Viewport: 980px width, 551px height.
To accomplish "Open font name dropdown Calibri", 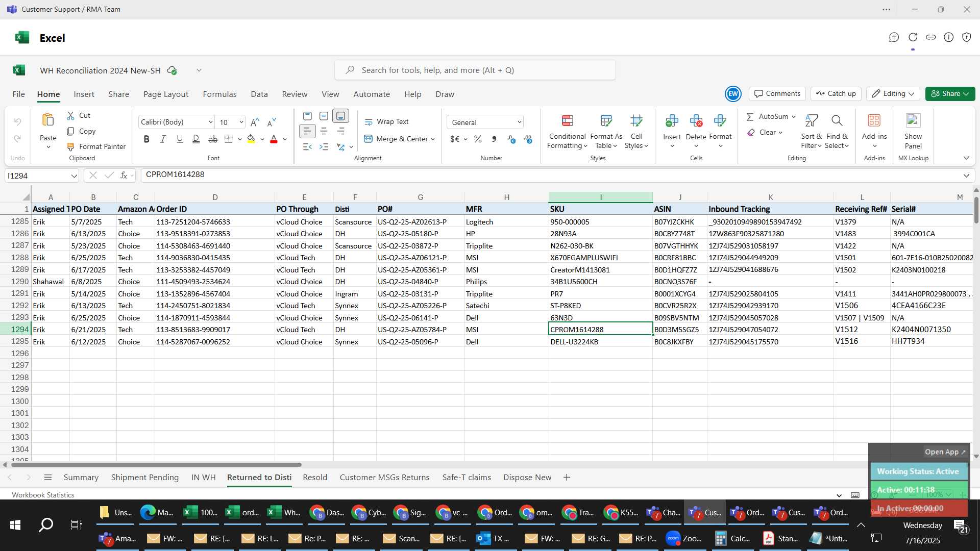I will click(210, 122).
